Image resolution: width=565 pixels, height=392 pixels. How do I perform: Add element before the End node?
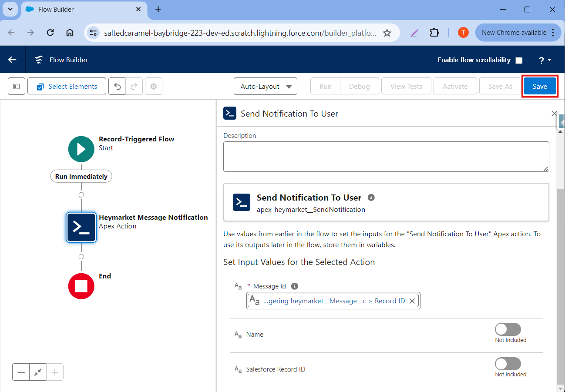(81, 257)
